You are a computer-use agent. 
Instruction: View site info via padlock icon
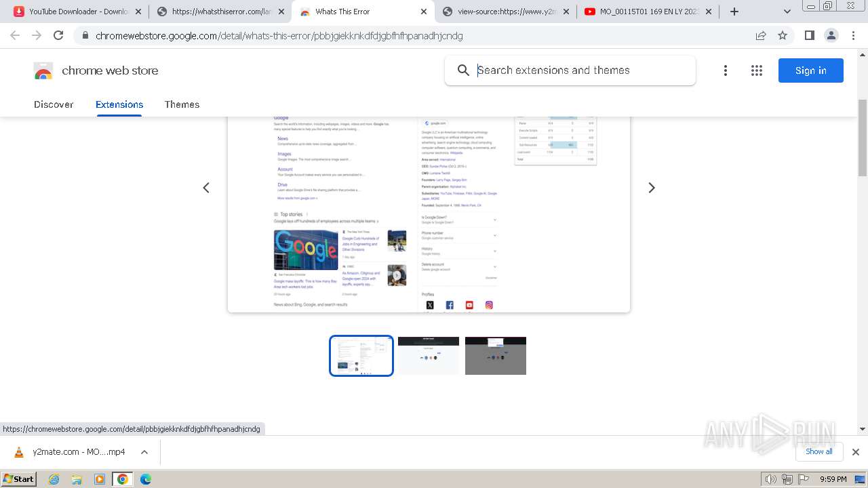[x=85, y=36]
